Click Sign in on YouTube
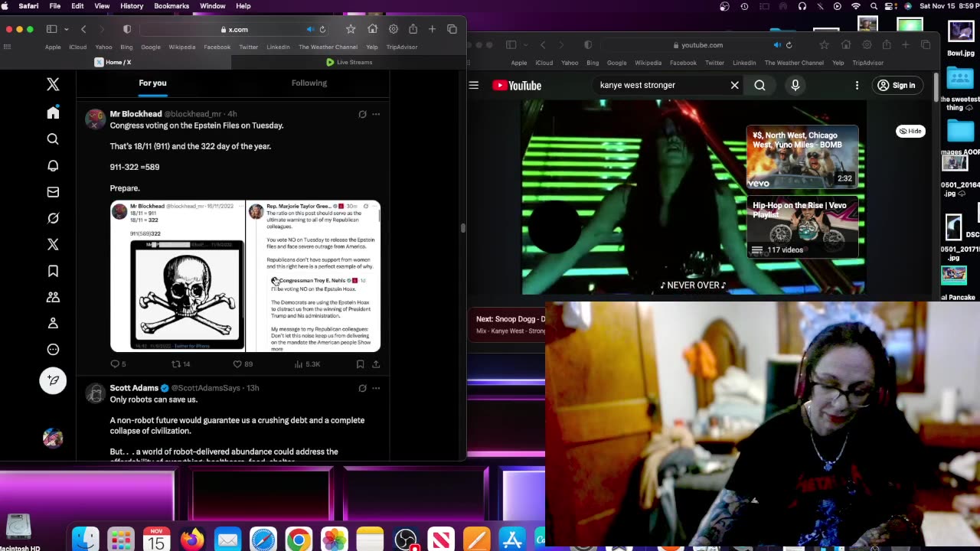 coord(898,86)
